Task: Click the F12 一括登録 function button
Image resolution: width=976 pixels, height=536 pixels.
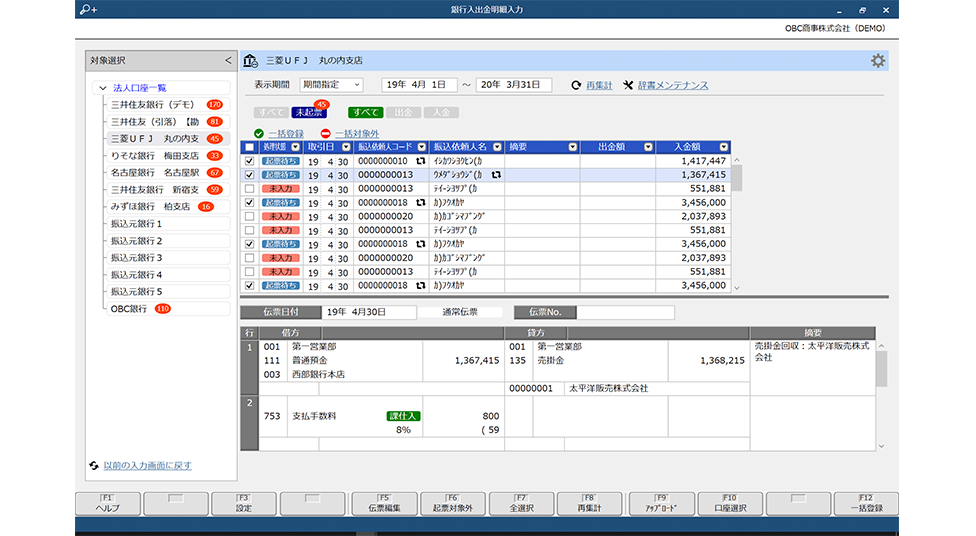Action: (866, 503)
